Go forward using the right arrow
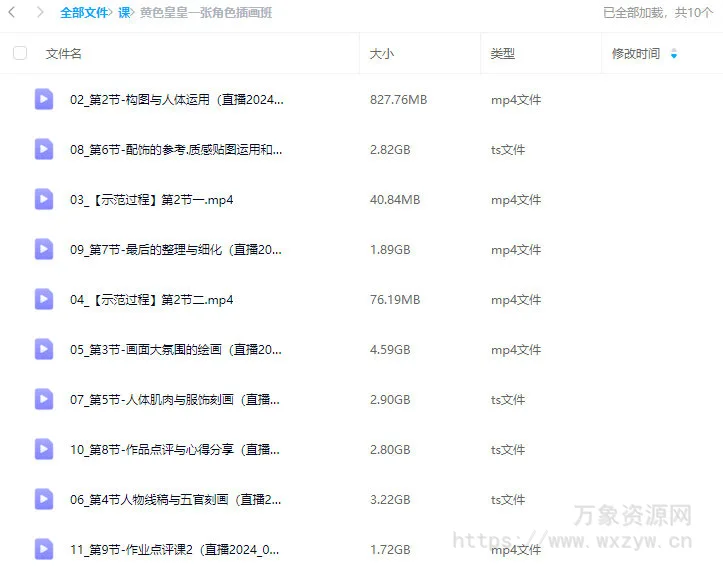The width and height of the screenshot is (723, 575). (39, 13)
